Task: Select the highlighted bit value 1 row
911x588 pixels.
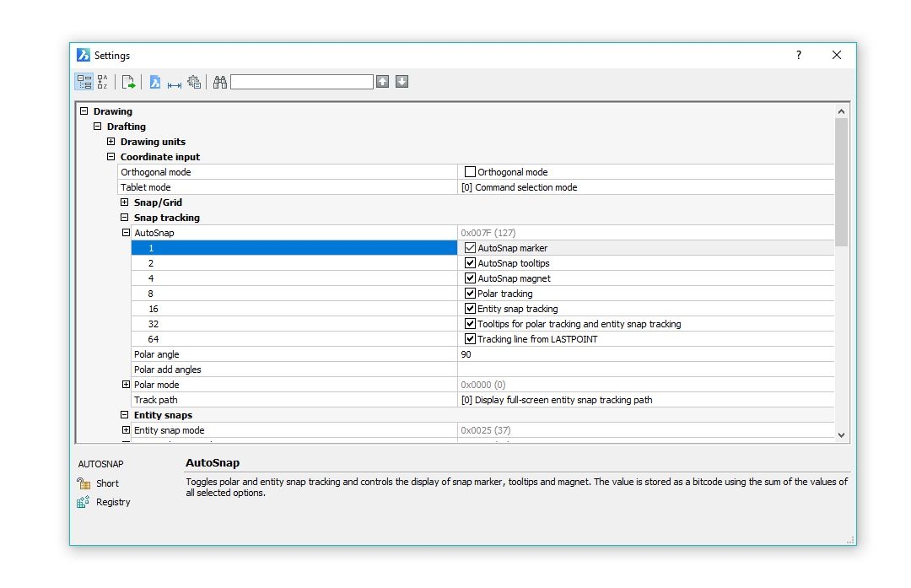Action: pos(294,248)
